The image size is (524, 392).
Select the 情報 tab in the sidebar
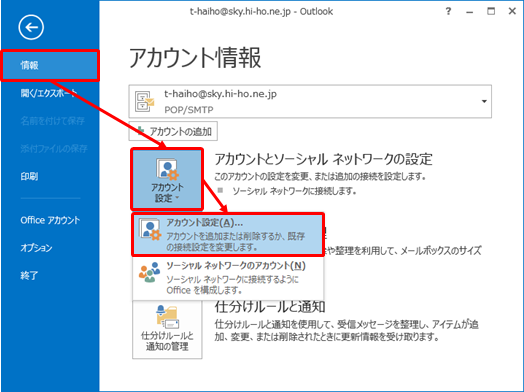50,66
